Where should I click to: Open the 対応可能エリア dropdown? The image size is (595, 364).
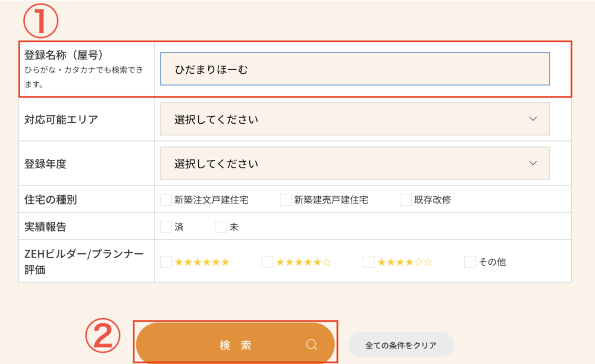[x=355, y=119]
